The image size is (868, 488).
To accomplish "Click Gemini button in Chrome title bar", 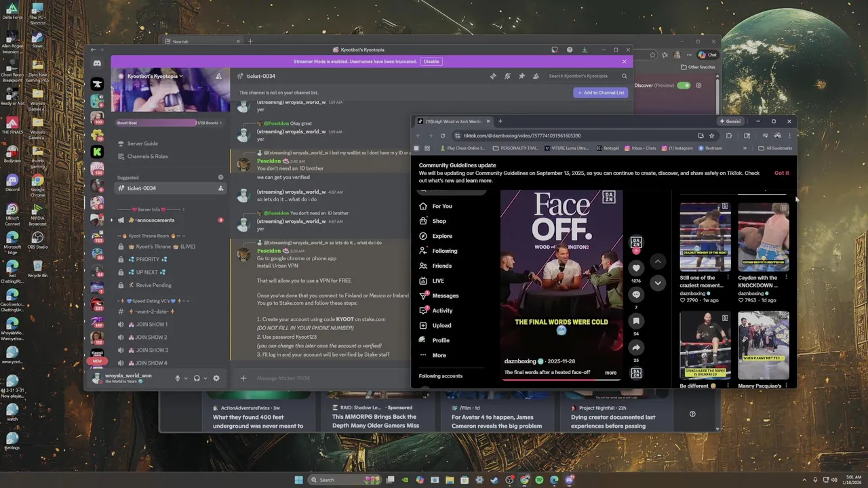I will [x=730, y=121].
